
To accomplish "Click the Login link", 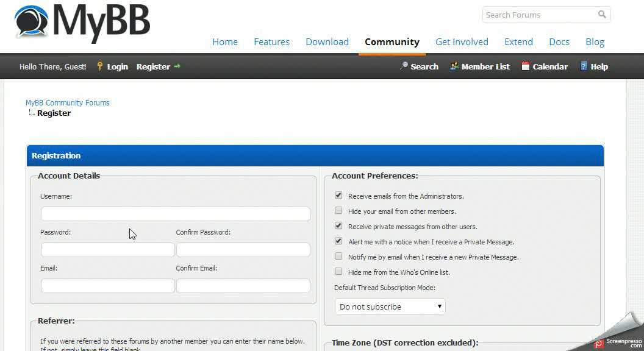I will click(118, 66).
